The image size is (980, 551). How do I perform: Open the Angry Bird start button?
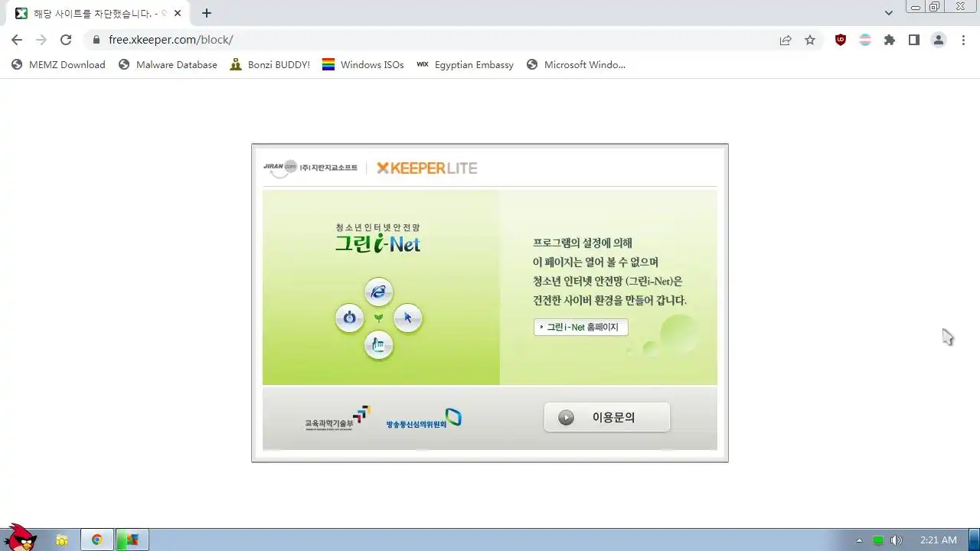tap(19, 538)
